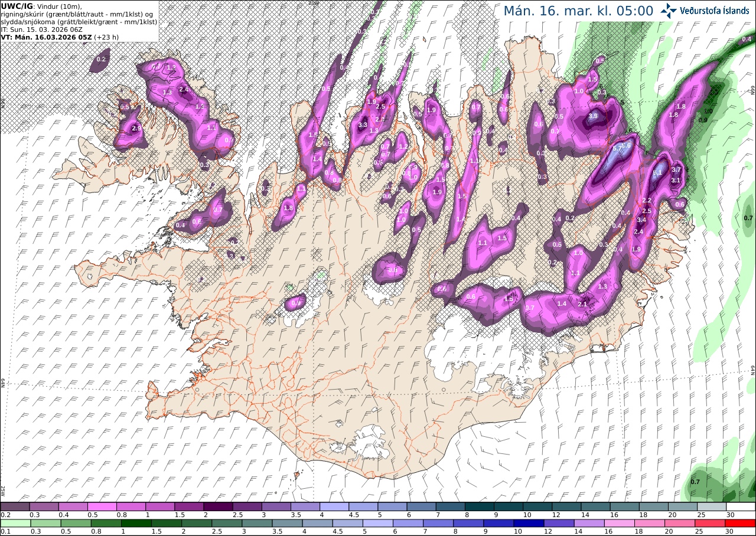Click the 2.1 snowfall value in the southeast band
The height and width of the screenshot is (536, 756).
point(582,304)
